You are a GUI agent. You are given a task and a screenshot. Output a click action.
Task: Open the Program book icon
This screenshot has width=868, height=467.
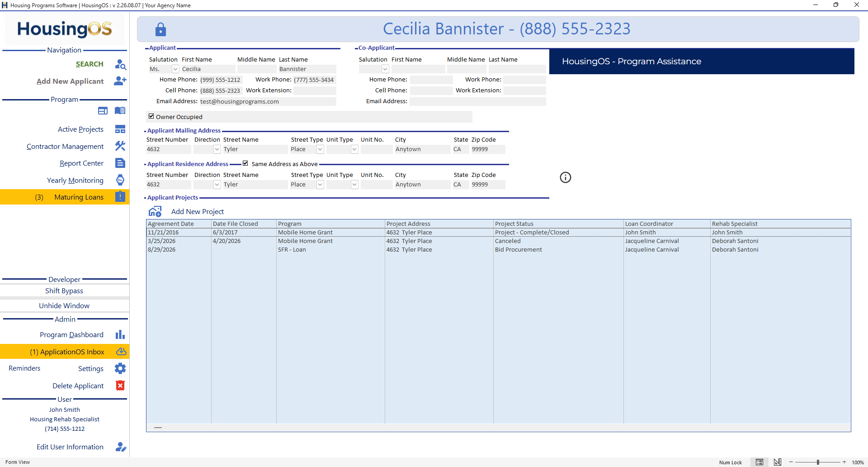tap(120, 111)
